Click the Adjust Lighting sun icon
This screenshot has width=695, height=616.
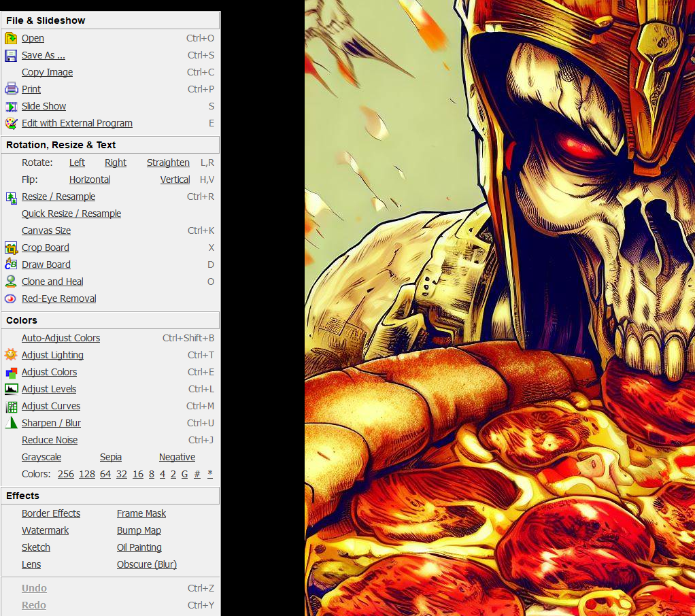pyautogui.click(x=11, y=355)
